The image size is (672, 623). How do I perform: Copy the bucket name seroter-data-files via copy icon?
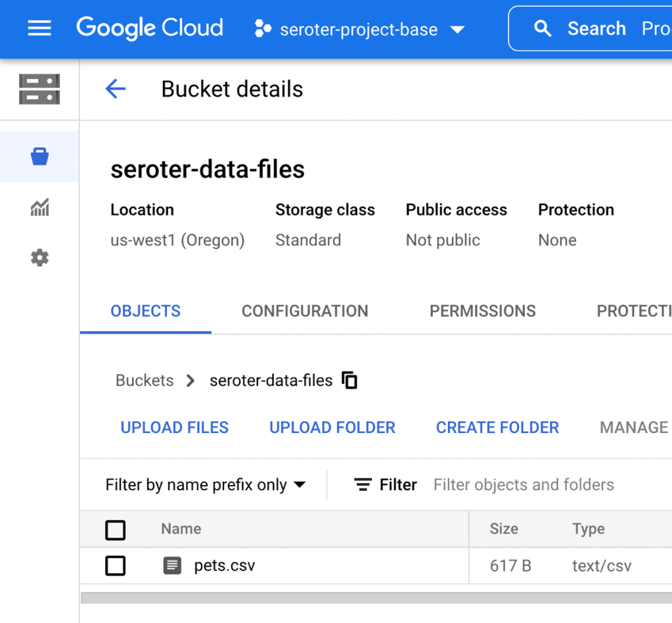[x=350, y=381]
